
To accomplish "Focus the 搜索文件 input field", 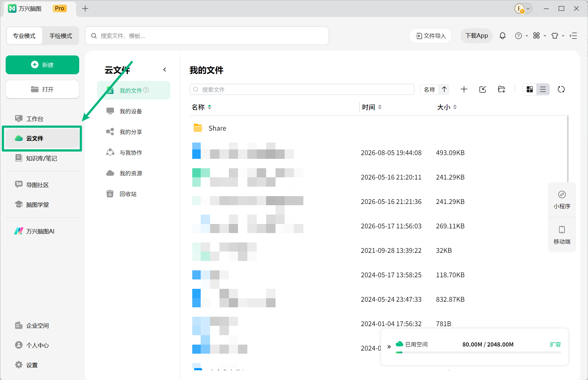I will click(302, 89).
